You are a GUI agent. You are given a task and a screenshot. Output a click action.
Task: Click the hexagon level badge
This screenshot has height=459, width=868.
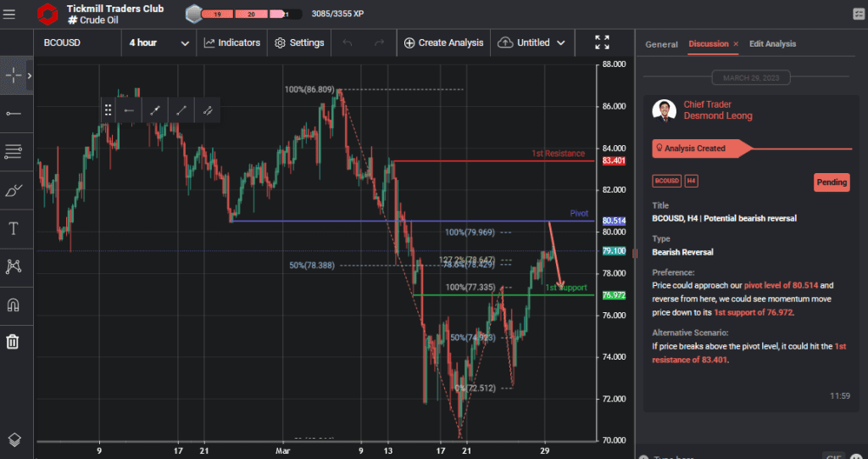(194, 14)
